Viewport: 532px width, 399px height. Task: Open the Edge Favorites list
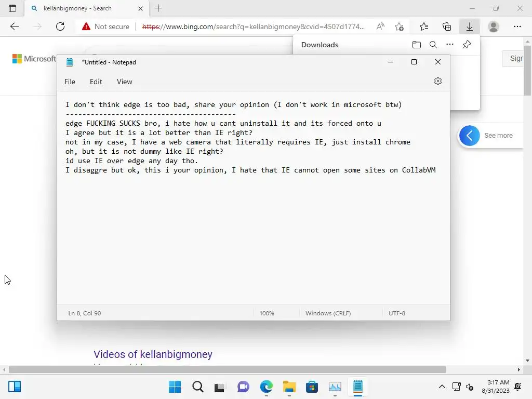(x=424, y=26)
